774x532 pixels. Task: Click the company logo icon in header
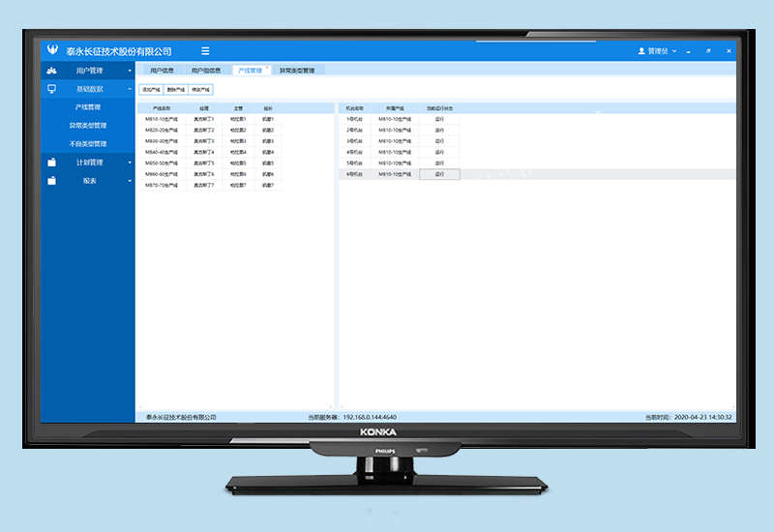point(52,50)
